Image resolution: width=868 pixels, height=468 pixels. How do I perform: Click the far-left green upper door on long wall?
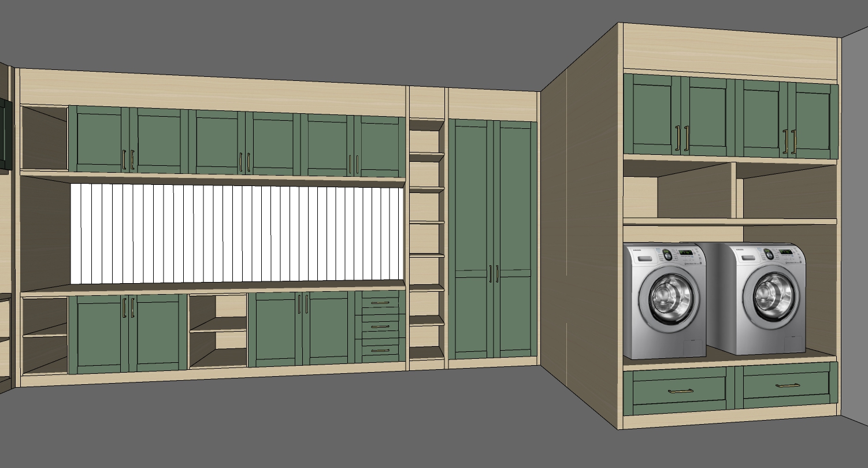[x=98, y=140]
